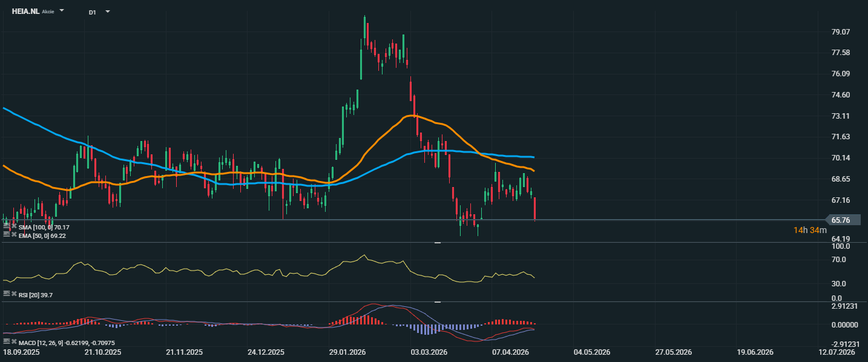The height and width of the screenshot is (362, 868).
Task: Click the current price tag 65.76
Action: point(841,220)
